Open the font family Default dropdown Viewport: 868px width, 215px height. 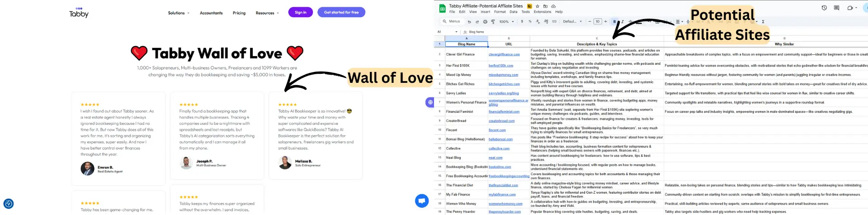(572, 21)
